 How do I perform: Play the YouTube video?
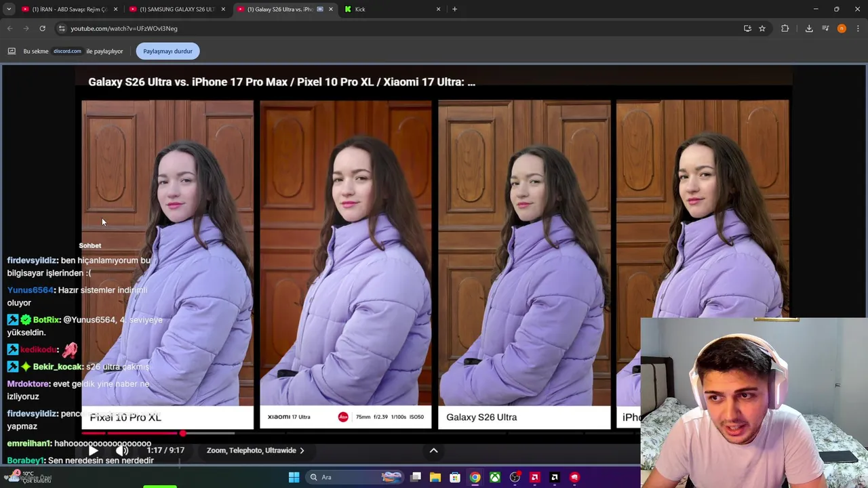(x=93, y=450)
